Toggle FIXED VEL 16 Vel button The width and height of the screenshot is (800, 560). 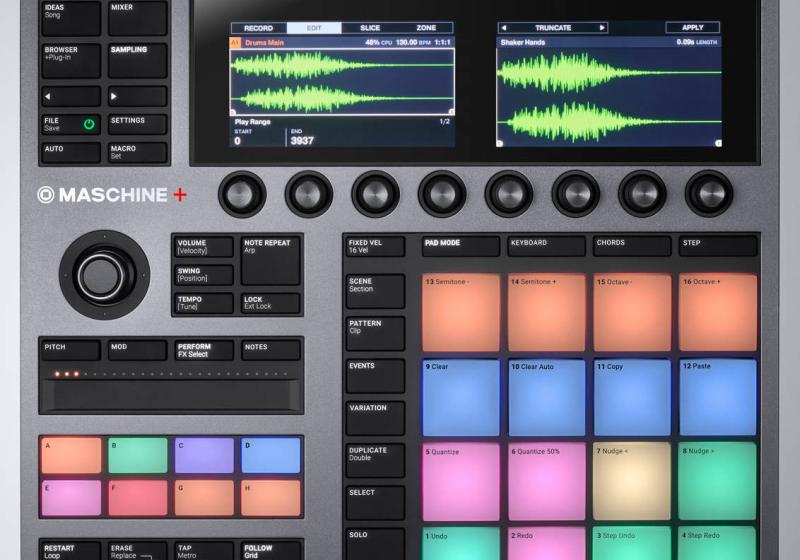click(x=376, y=247)
